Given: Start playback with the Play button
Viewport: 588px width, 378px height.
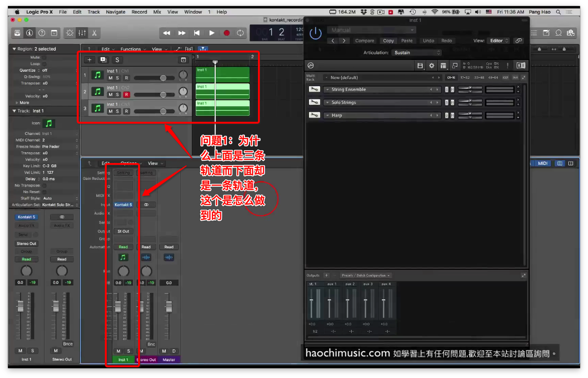Looking at the screenshot, I should 212,33.
